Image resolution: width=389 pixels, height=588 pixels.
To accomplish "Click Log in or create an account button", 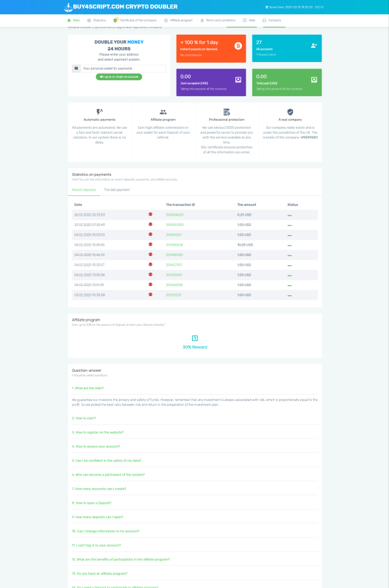I will tap(119, 77).
